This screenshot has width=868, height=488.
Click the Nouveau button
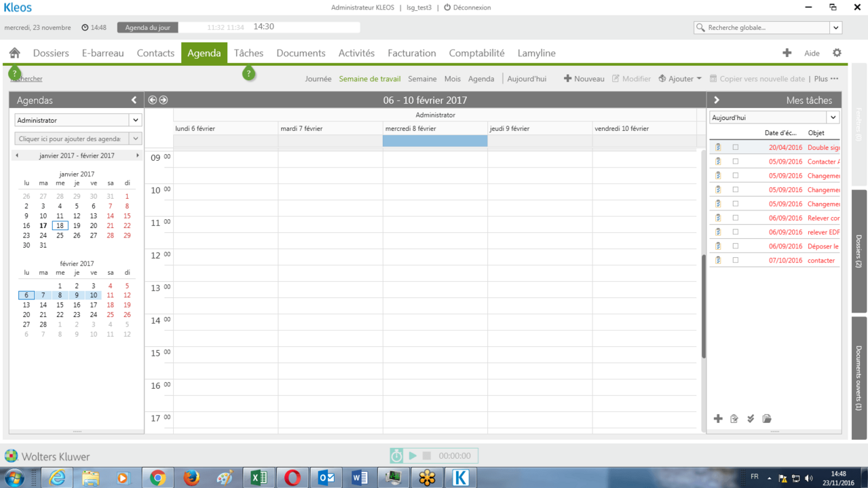[x=584, y=79]
